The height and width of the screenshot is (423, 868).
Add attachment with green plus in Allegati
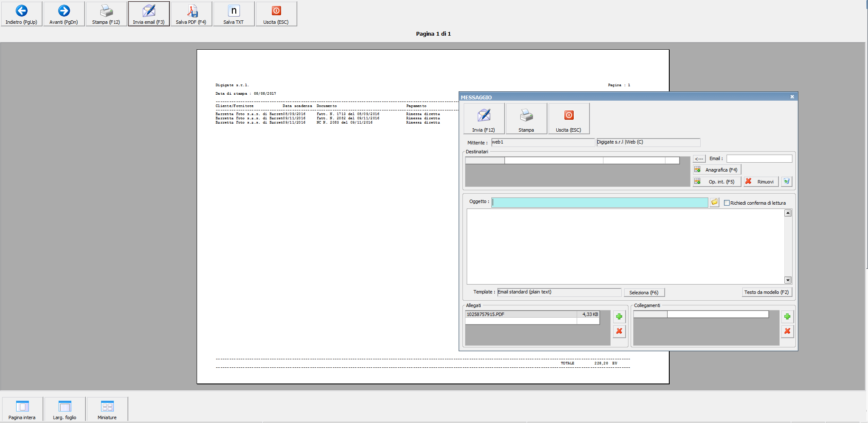click(619, 316)
